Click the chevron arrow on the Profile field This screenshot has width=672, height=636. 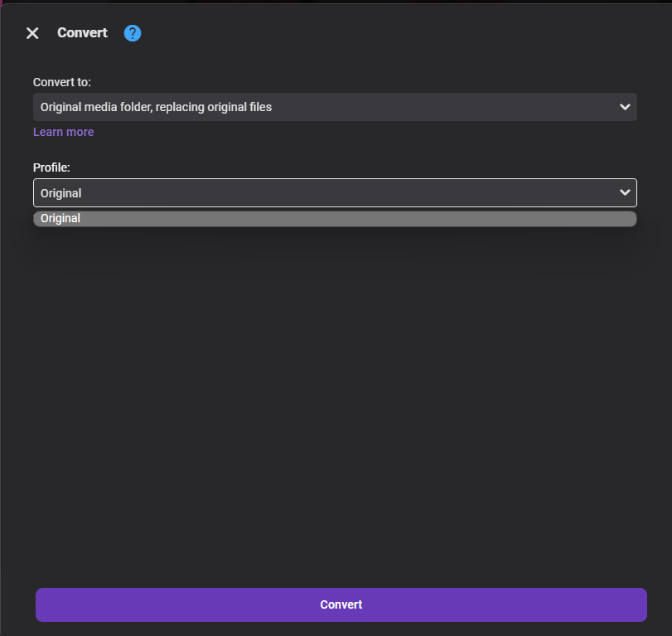click(625, 192)
